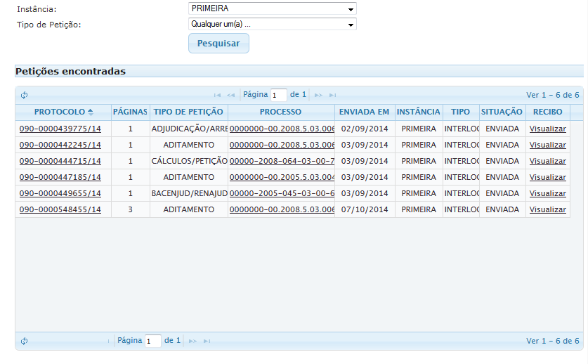588x364 pixels.
Task: Open processo link 00000-2005-045-03-00
Action: (x=282, y=193)
